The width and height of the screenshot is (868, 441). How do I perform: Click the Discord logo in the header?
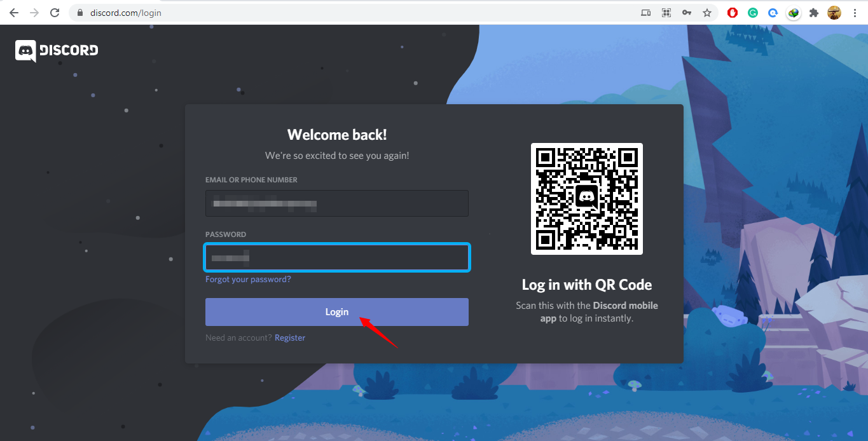pos(57,51)
